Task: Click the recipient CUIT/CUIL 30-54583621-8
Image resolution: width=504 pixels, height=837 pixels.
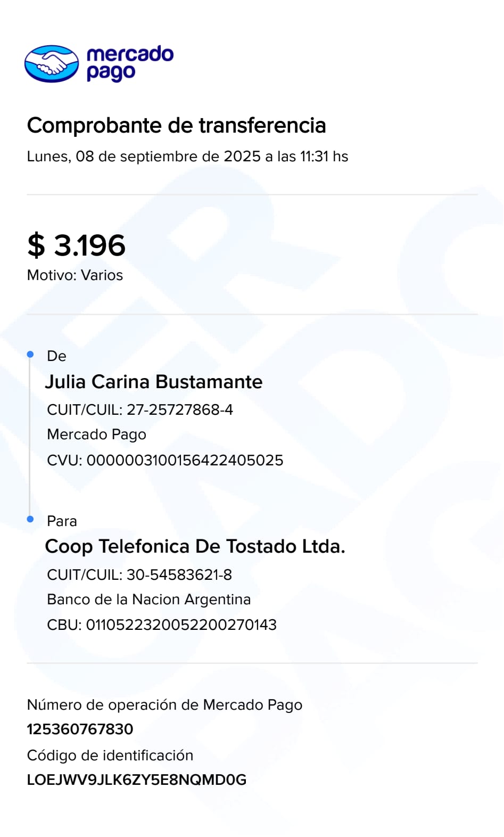Action: (x=139, y=575)
